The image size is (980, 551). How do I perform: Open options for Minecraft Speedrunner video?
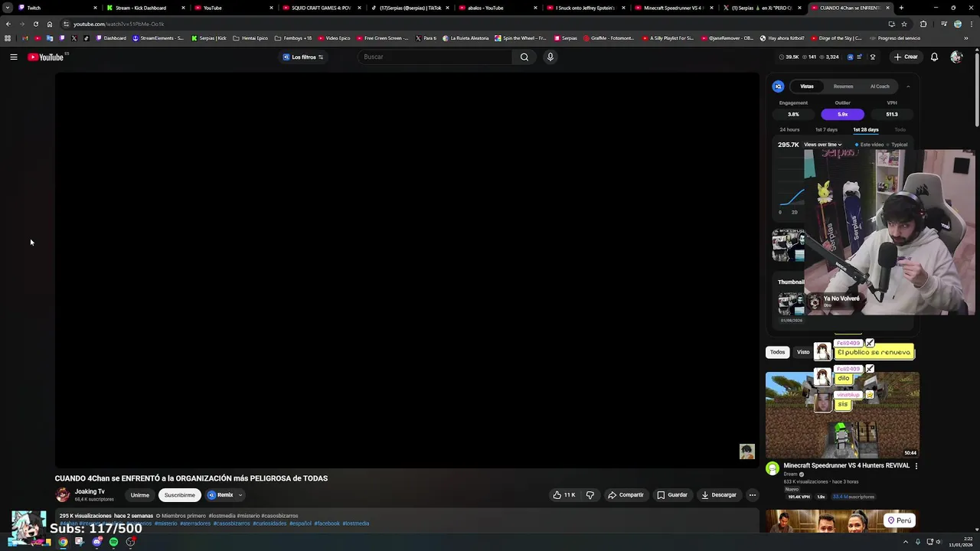coord(916,465)
